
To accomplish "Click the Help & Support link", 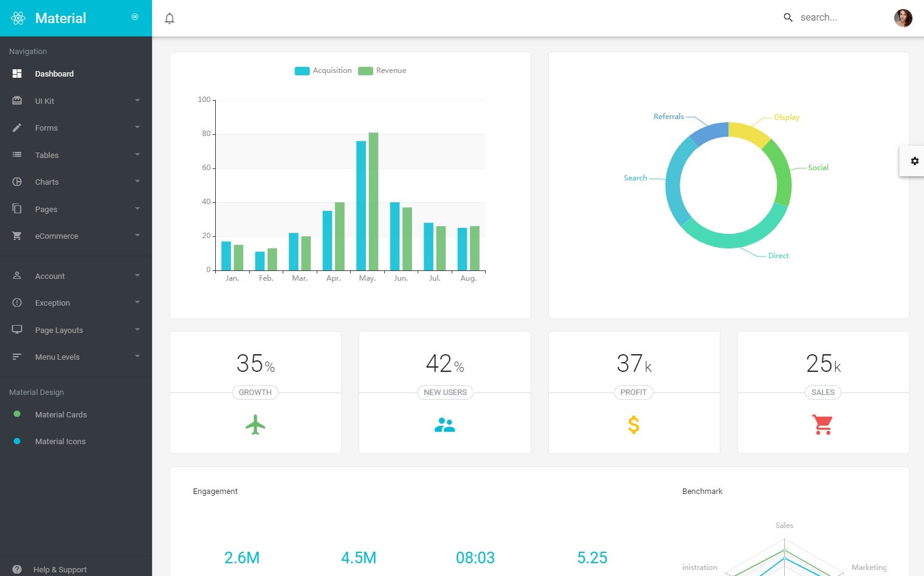I will click(x=60, y=569).
